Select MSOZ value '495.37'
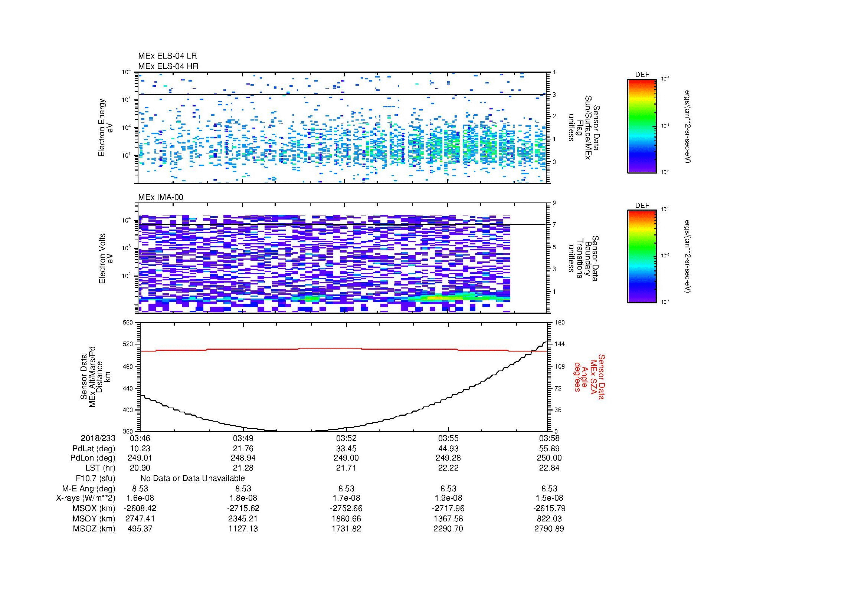Viewport: 868px width, 613px height. 140,529
